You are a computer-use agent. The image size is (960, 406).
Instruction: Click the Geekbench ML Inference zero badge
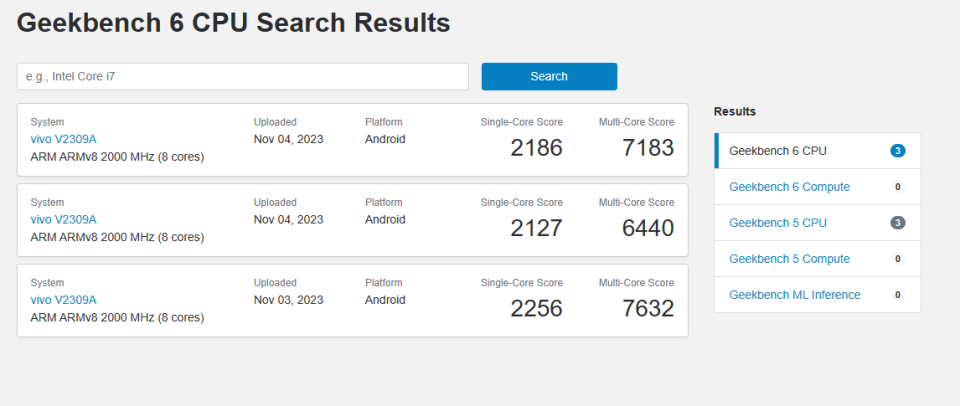[898, 295]
